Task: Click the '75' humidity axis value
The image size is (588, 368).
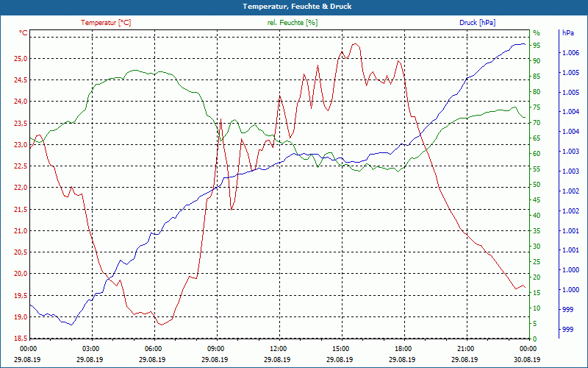Action: click(x=537, y=107)
